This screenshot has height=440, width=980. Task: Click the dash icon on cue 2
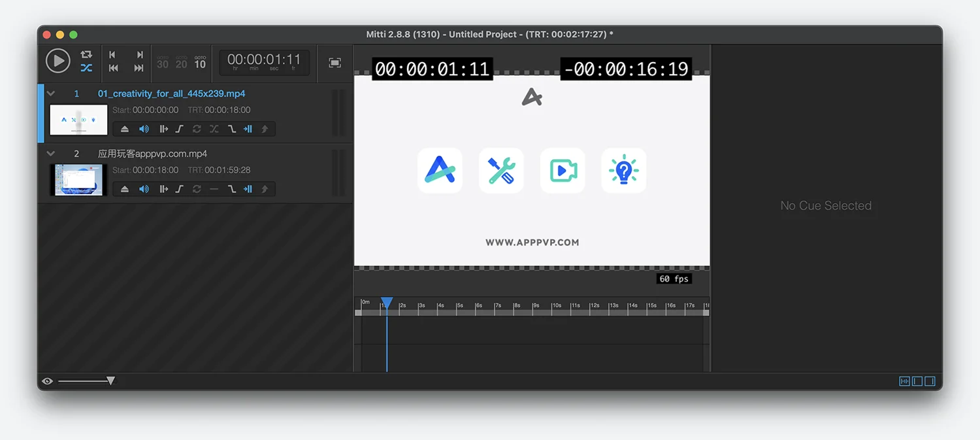coord(214,189)
